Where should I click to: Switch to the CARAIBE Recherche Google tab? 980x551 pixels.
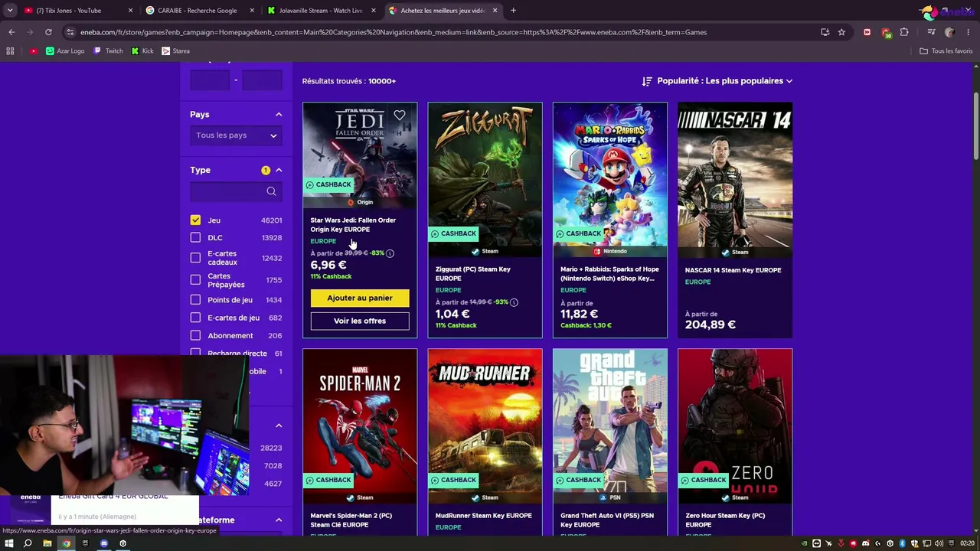pyautogui.click(x=198, y=11)
